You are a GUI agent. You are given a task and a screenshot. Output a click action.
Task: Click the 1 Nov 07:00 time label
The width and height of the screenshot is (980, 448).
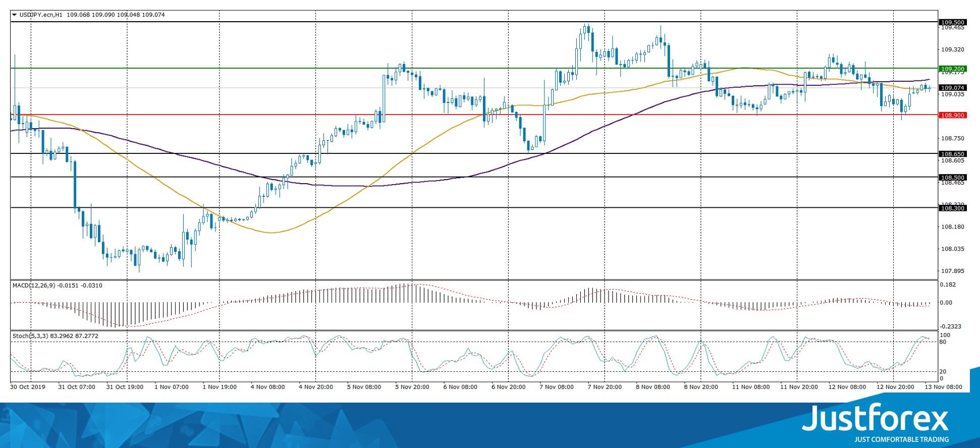[x=172, y=387]
